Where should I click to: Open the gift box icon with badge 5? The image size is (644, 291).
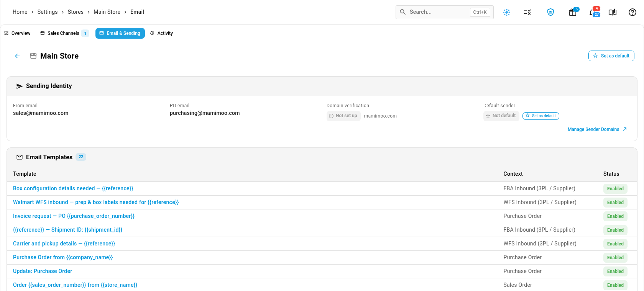(x=573, y=12)
